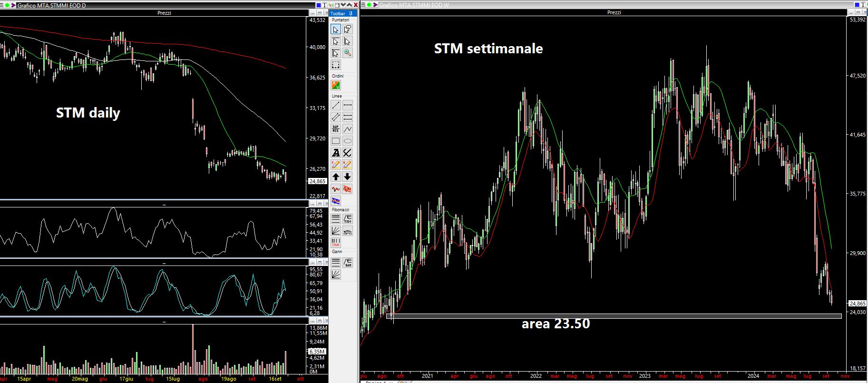This screenshot has height=383, width=868.
Task: Select the standard arrow pointer tool
Action: (x=336, y=29)
